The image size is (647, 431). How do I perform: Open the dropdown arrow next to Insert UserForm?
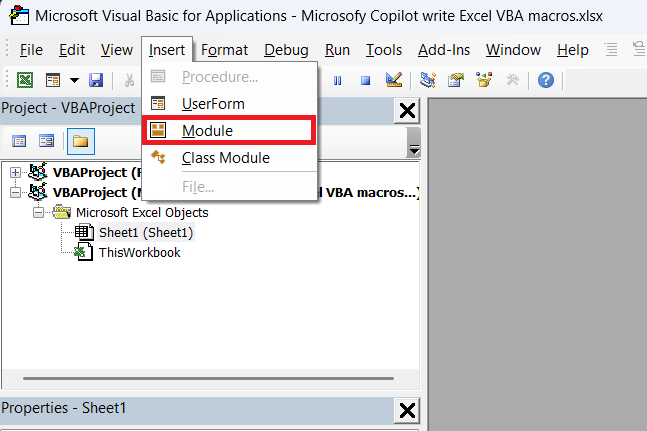pyautogui.click(x=74, y=80)
